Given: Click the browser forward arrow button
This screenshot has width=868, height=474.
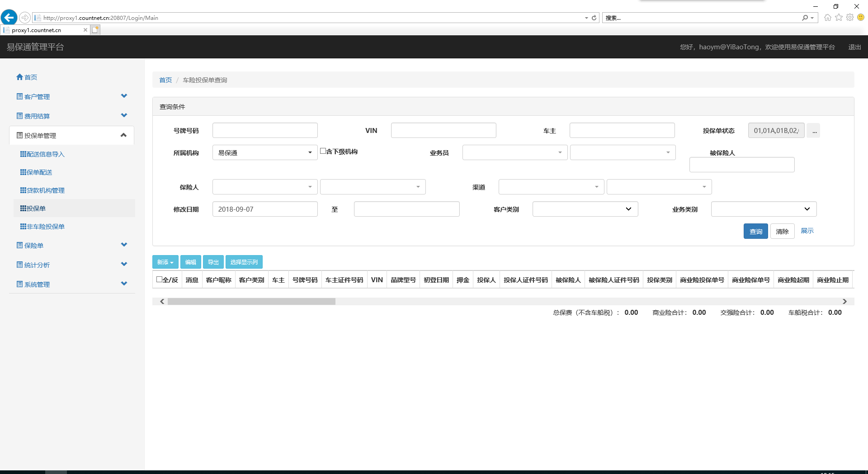Looking at the screenshot, I should coord(25,18).
